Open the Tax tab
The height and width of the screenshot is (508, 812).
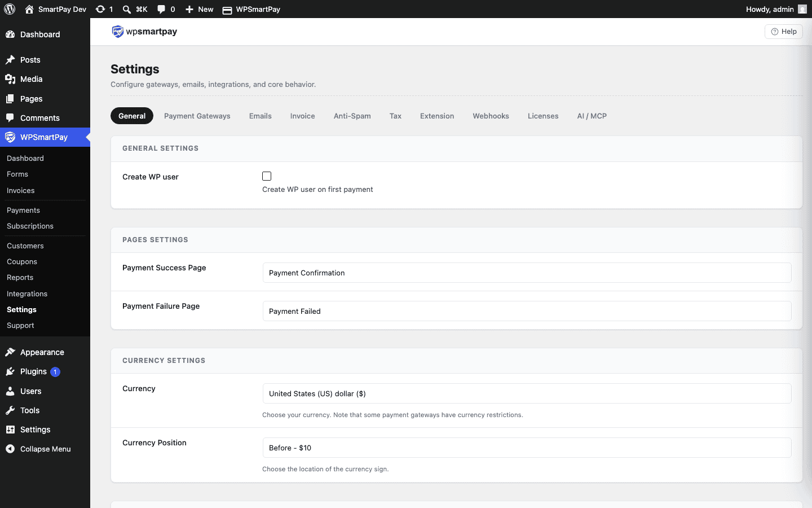coord(395,116)
